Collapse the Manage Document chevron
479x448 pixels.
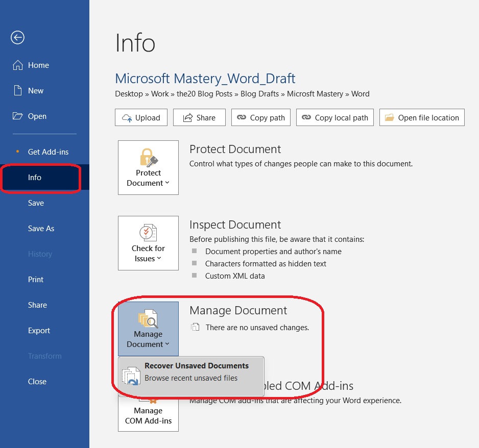click(x=167, y=344)
